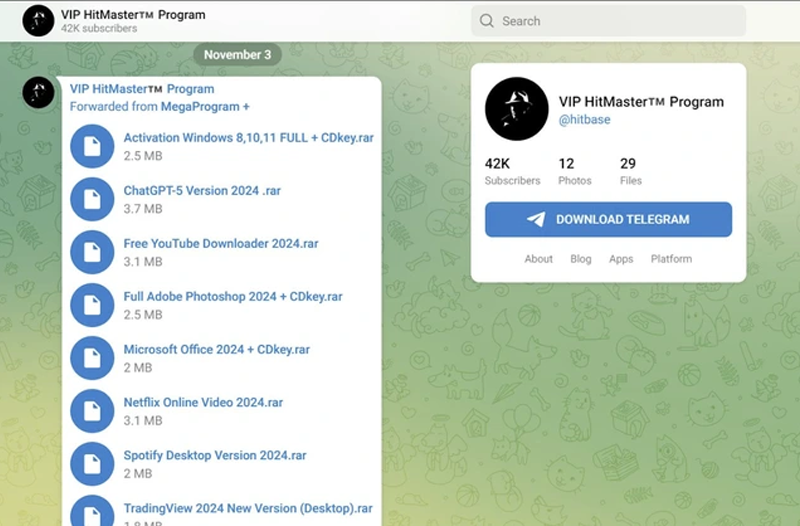Click the November 3 date badge
The width and height of the screenshot is (800, 526).
coord(237,55)
